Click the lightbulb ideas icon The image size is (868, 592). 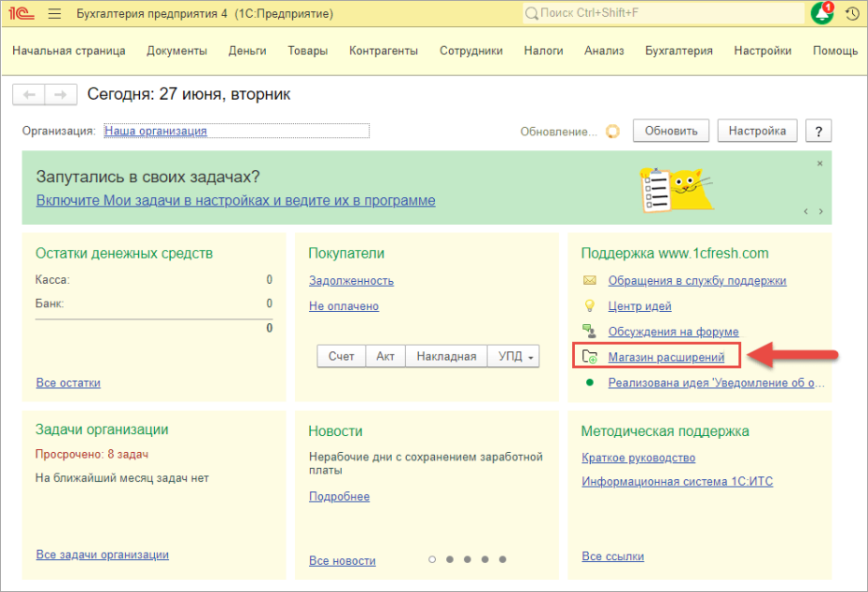[x=590, y=305]
